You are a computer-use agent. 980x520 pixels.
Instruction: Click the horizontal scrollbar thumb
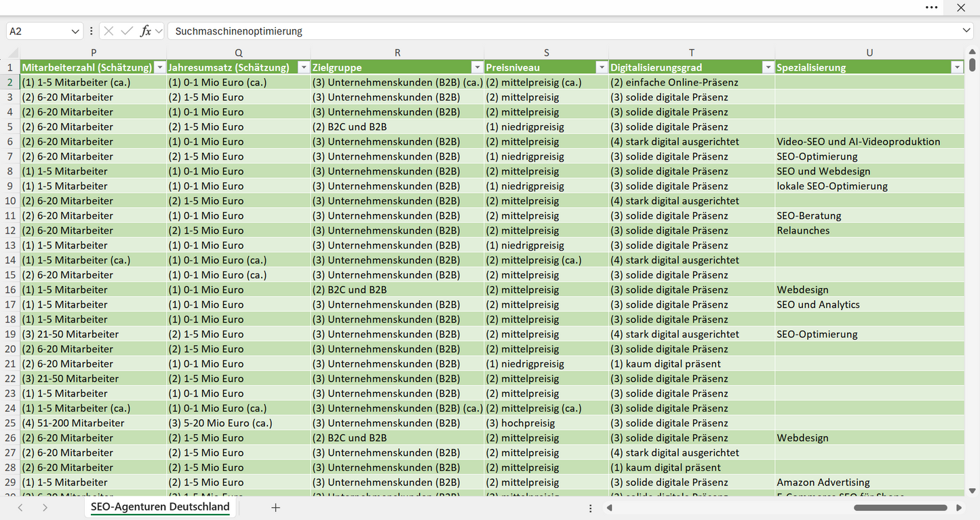point(901,508)
